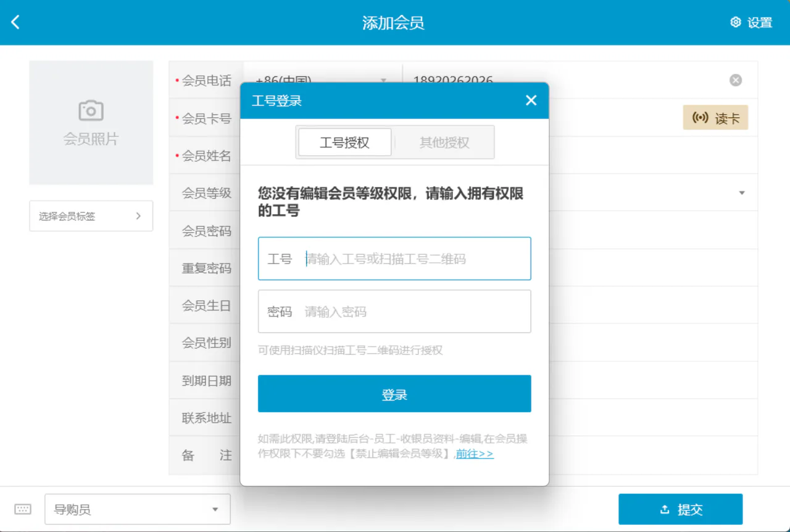Focus the 密码 input field

tap(394, 312)
